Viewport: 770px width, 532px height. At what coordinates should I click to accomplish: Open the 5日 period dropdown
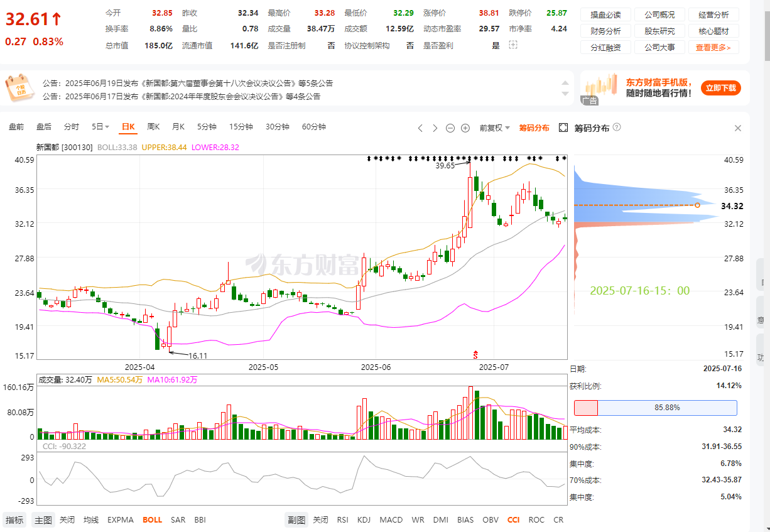click(x=100, y=127)
